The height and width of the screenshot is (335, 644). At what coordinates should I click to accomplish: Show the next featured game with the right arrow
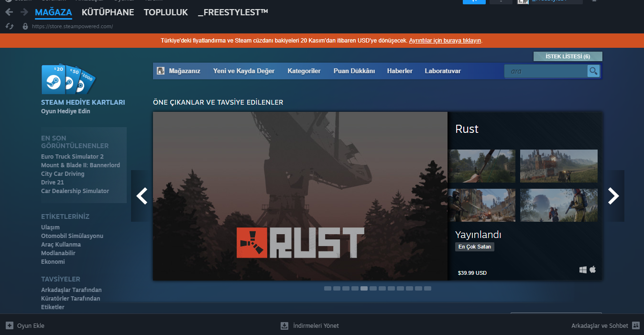pyautogui.click(x=613, y=196)
